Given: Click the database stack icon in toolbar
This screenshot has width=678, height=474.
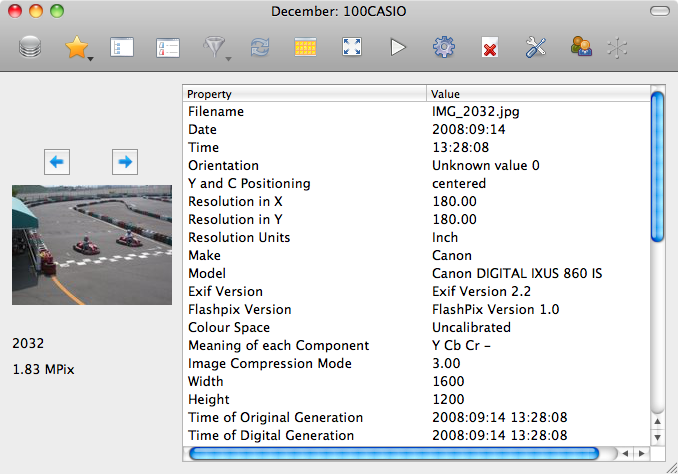Looking at the screenshot, I should (30, 47).
